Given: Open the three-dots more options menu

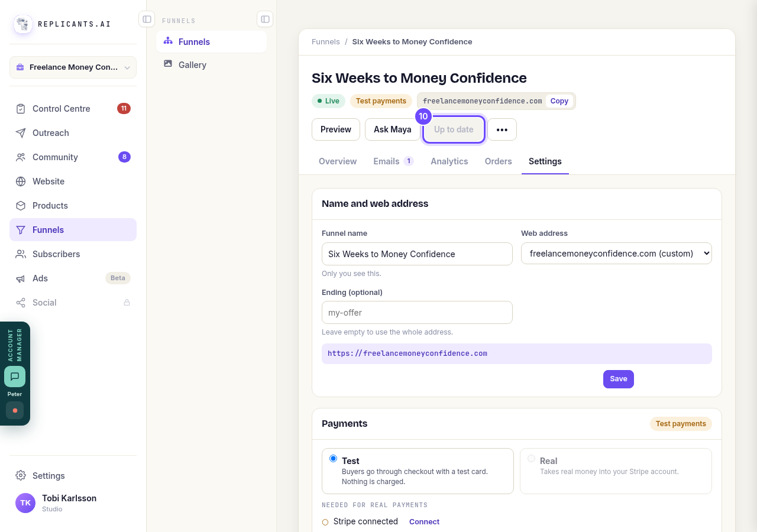Looking at the screenshot, I should pyautogui.click(x=502, y=129).
